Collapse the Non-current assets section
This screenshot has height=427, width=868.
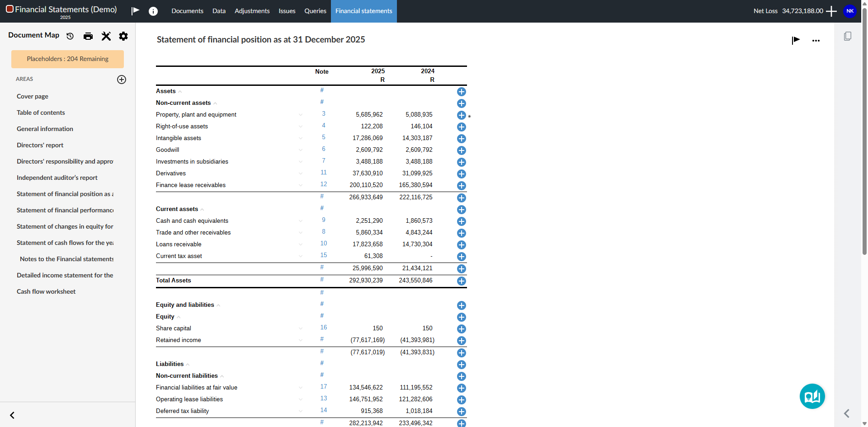click(215, 103)
